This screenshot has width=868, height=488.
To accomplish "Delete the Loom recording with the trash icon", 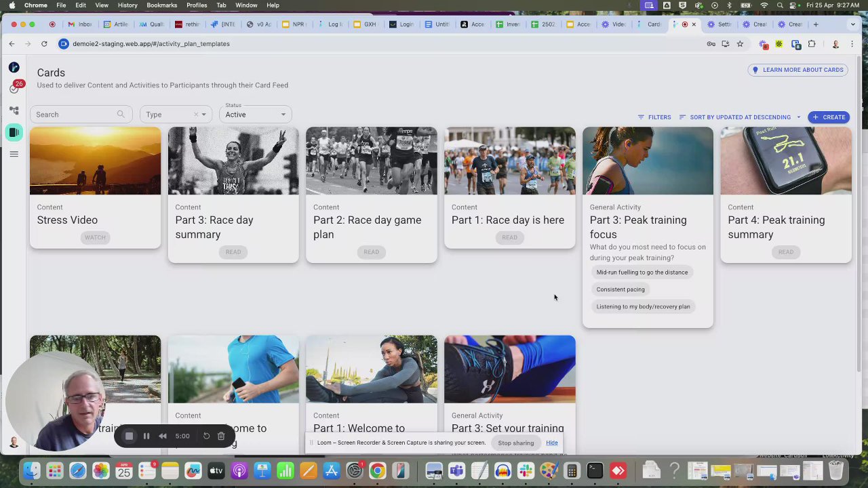I will point(221,436).
